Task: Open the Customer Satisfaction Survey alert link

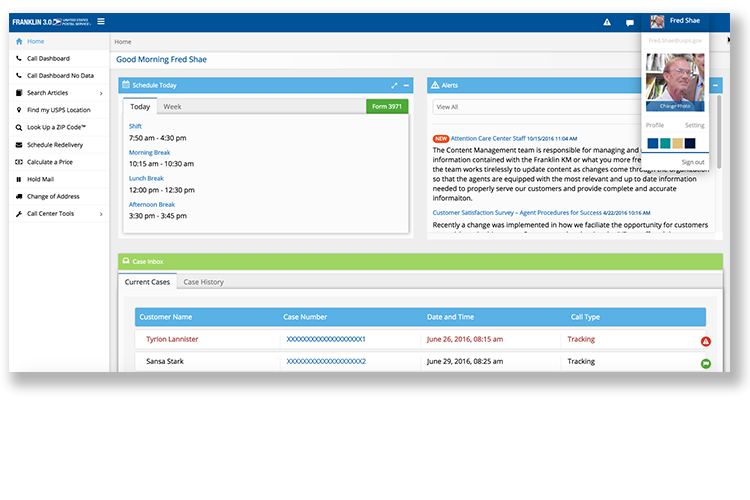Action: pos(517,212)
